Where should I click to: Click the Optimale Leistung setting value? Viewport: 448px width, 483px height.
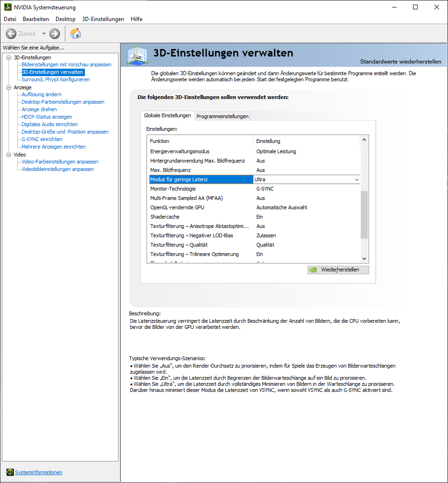tap(276, 151)
